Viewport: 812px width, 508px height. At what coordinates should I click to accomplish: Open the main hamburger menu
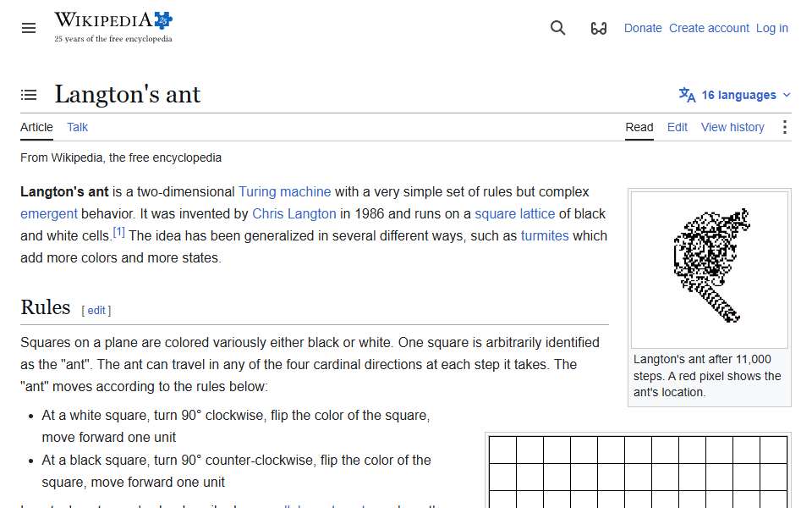(29, 28)
